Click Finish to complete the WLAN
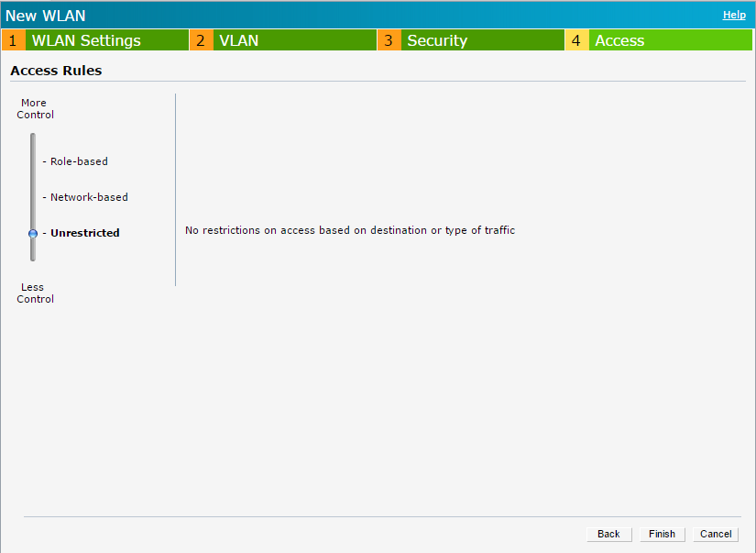756x553 pixels. 662,534
